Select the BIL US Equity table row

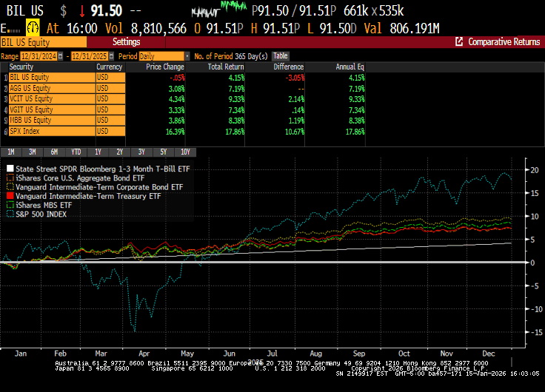pyautogui.click(x=183, y=78)
